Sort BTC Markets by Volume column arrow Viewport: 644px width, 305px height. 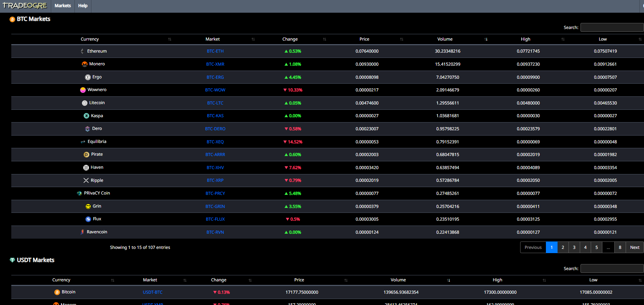(x=486, y=39)
